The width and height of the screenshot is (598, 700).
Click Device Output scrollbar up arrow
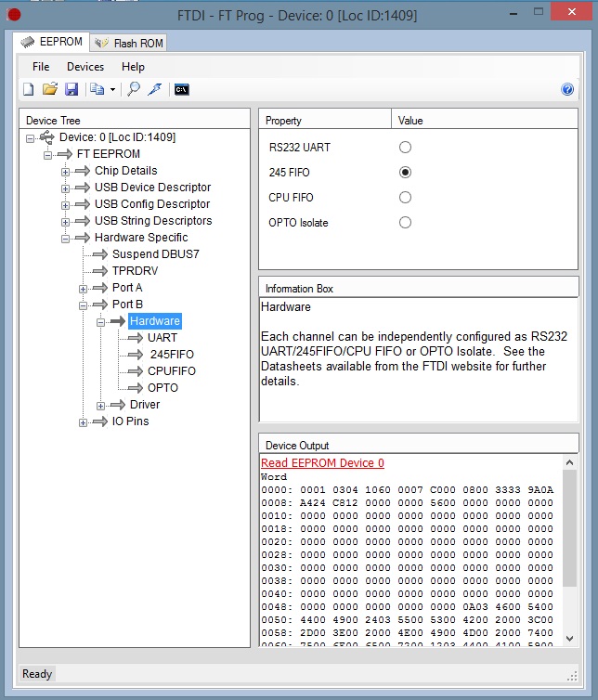[x=569, y=462]
